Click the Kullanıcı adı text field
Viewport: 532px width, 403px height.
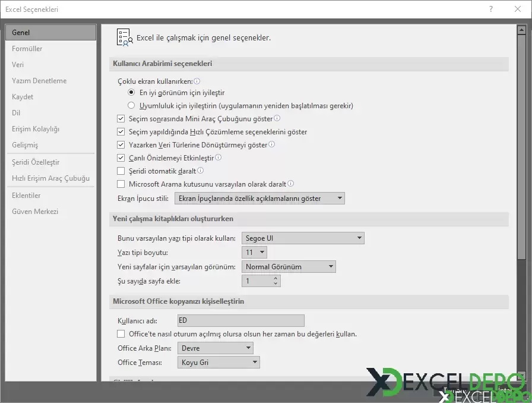[x=241, y=320]
